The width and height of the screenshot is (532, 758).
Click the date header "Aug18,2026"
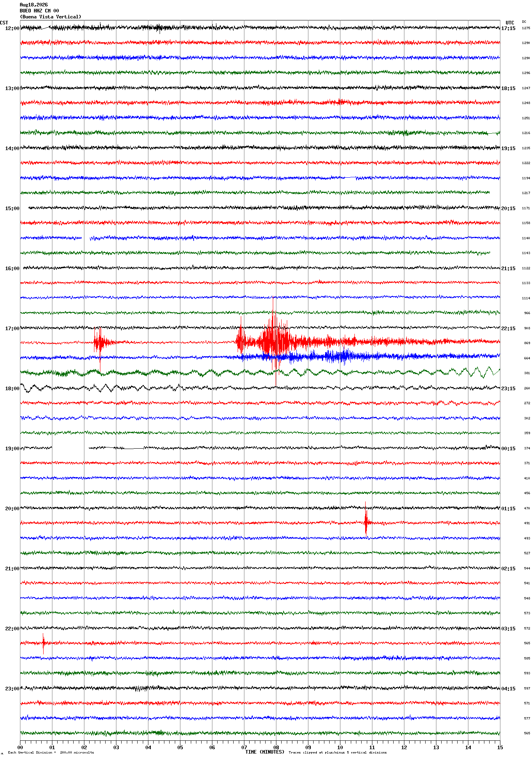click(34, 5)
